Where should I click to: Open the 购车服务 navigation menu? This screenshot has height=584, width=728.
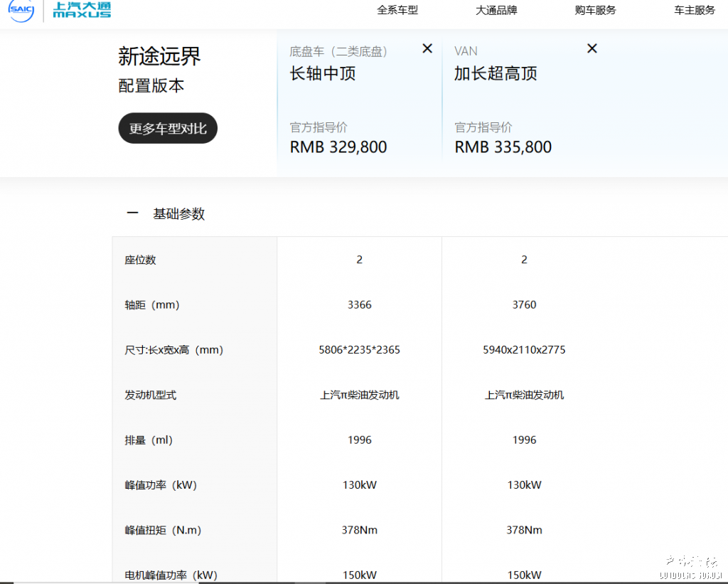tap(595, 10)
